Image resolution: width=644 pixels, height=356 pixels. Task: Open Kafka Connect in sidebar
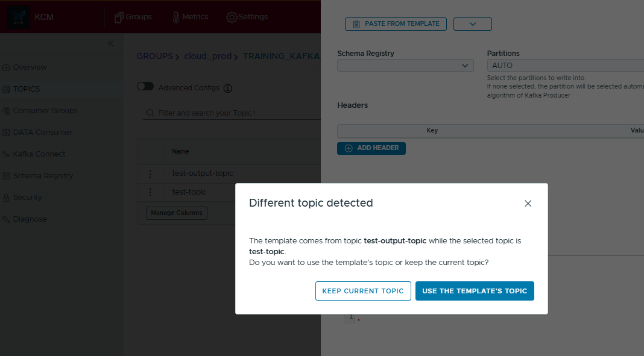coord(39,154)
